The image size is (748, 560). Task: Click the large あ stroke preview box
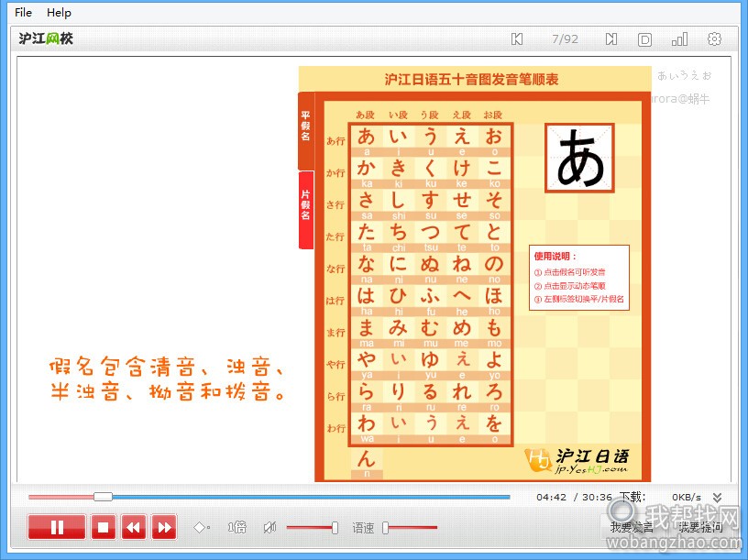pos(579,158)
